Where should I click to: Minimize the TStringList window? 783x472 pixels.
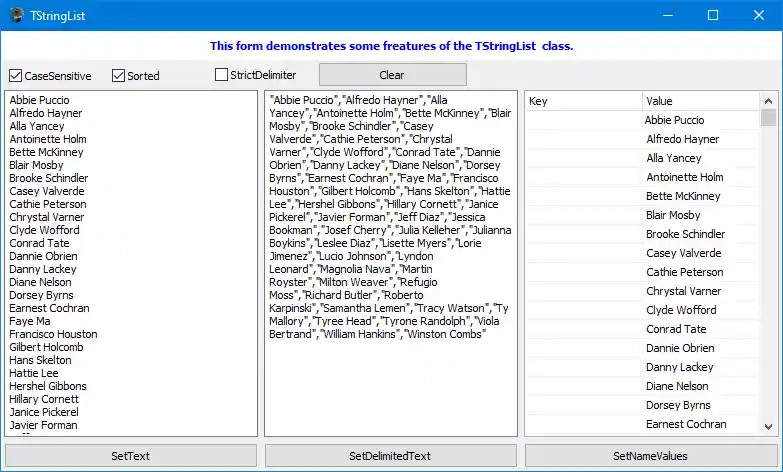pyautogui.click(x=668, y=15)
